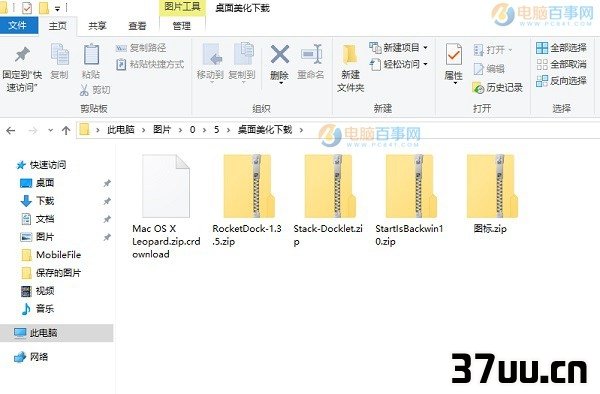Image resolution: width=600 pixels, height=394 pixels.
Task: Click Select all (全部选择)
Action: click(561, 48)
